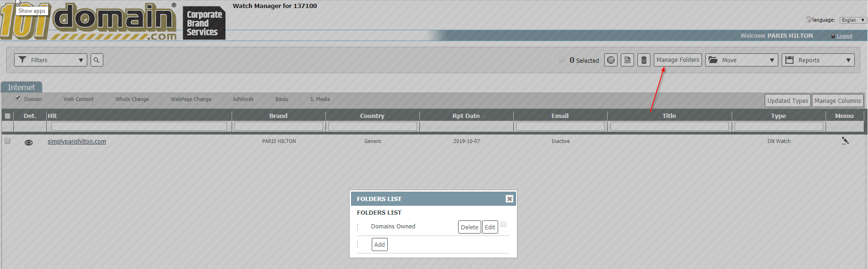Click the Manage Folders button

point(677,60)
